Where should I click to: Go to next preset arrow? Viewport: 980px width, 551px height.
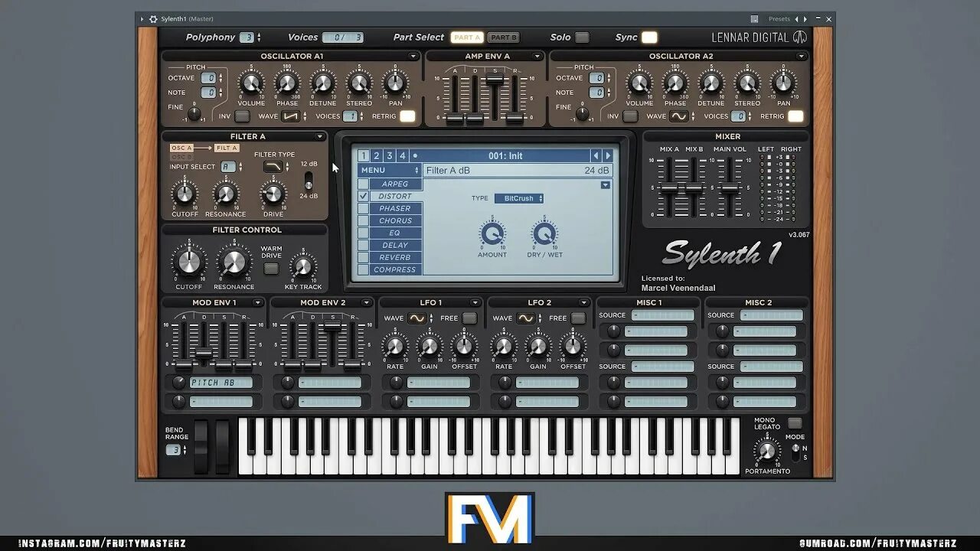(x=609, y=156)
